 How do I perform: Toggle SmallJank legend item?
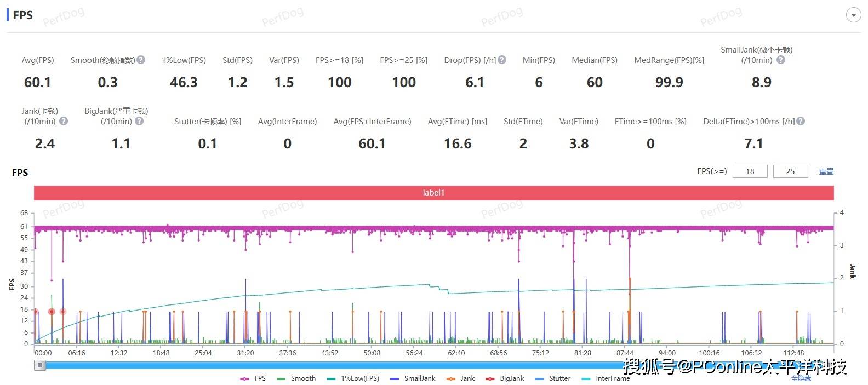pos(413,378)
